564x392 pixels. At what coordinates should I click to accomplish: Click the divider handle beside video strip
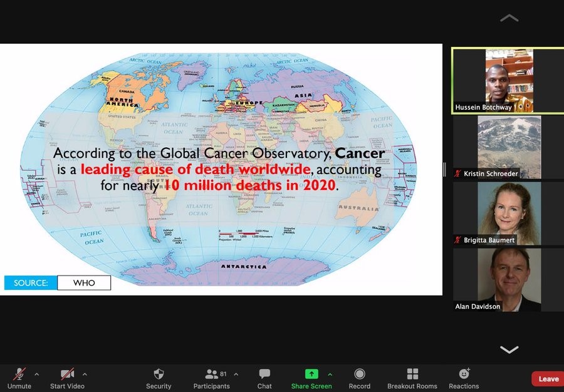pos(445,169)
